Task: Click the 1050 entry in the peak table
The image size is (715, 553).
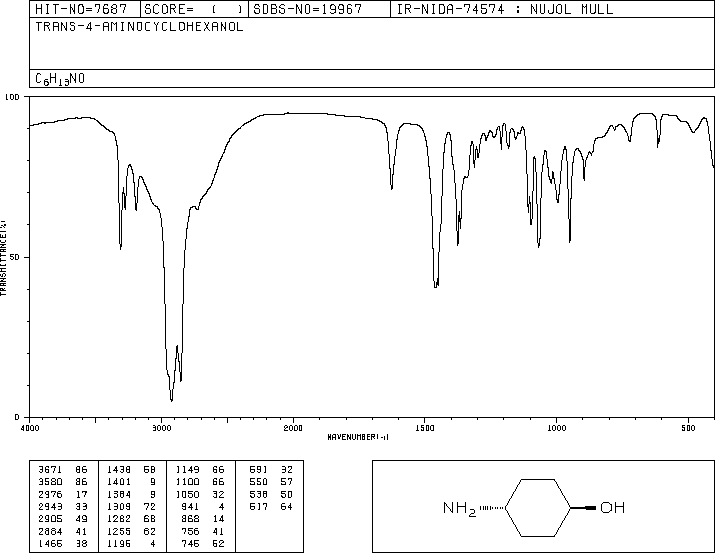Action: 187,494
